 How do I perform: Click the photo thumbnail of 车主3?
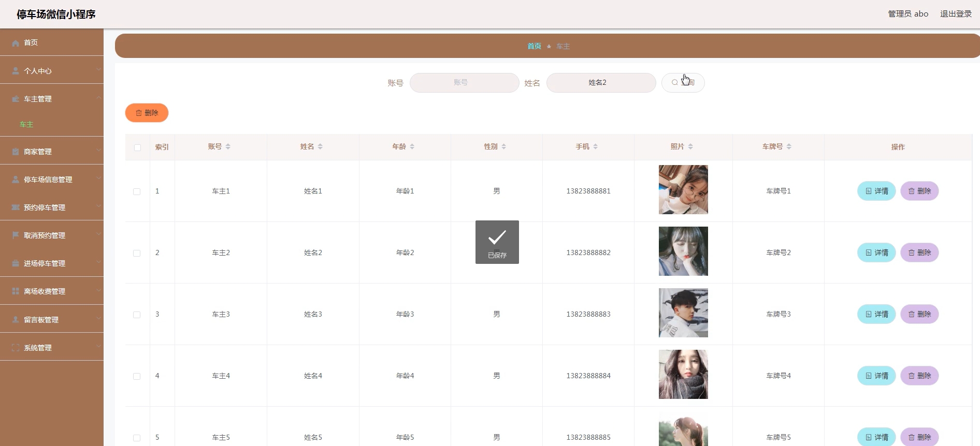683,313
